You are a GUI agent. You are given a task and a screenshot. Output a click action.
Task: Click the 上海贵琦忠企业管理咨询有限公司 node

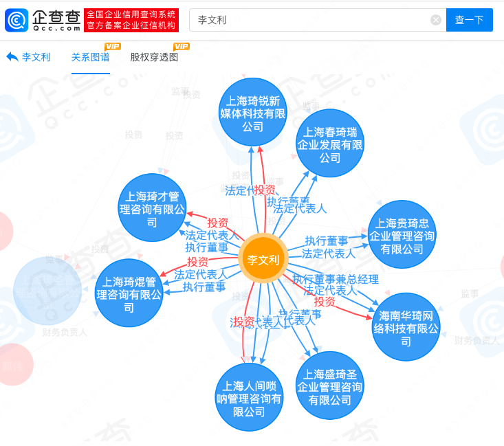pyautogui.click(x=402, y=234)
